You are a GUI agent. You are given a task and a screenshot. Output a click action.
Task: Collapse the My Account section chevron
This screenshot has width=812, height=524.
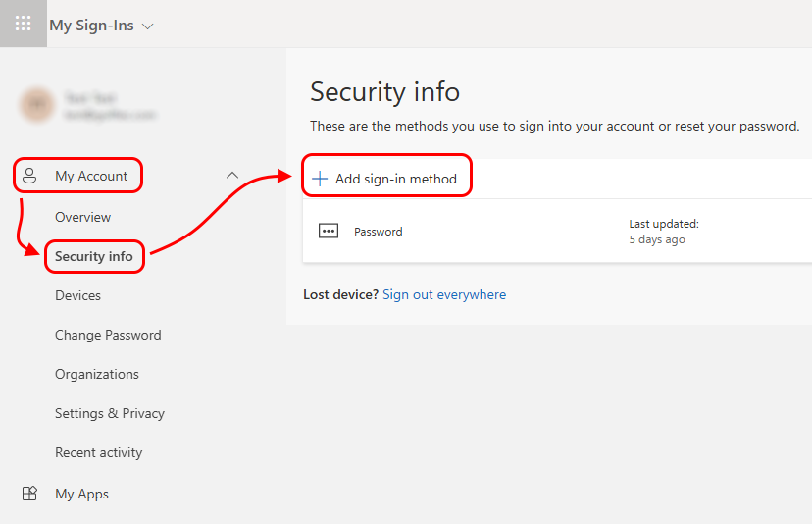coord(232,176)
